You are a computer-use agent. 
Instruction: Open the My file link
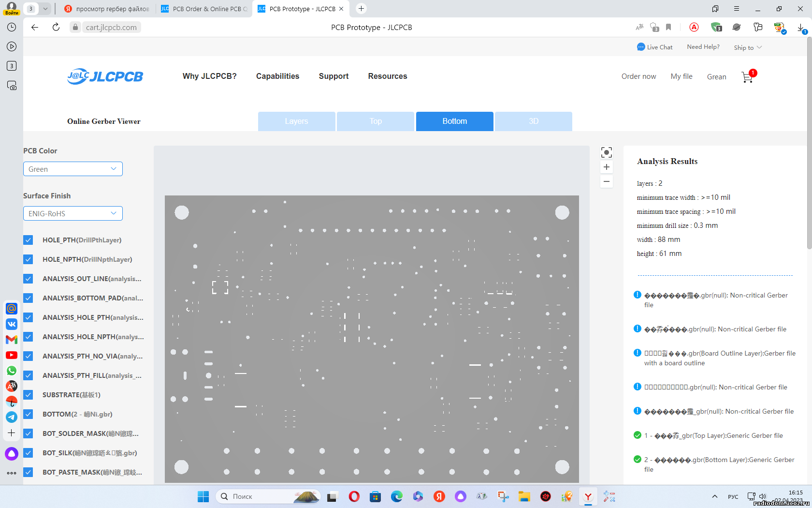click(x=681, y=76)
